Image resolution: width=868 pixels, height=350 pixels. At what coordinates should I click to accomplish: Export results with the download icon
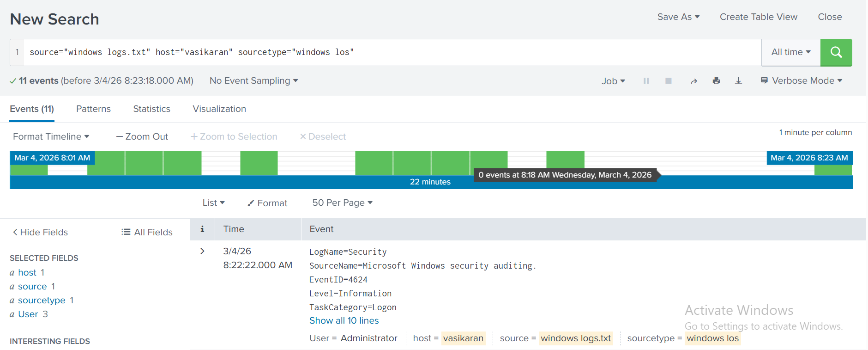[738, 81]
